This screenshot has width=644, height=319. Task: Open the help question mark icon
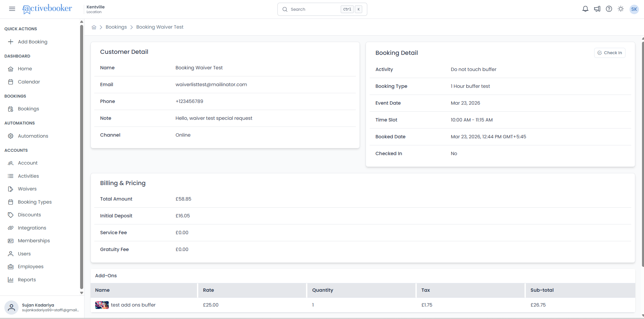(609, 9)
